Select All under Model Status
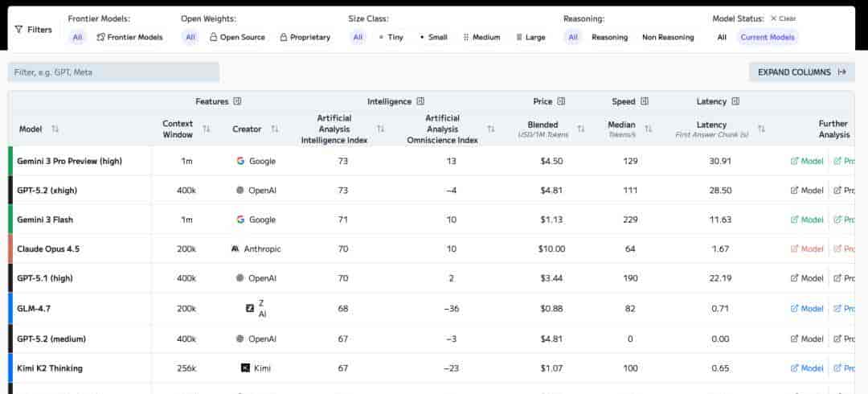Image resolution: width=868 pixels, height=394 pixels. coord(722,37)
